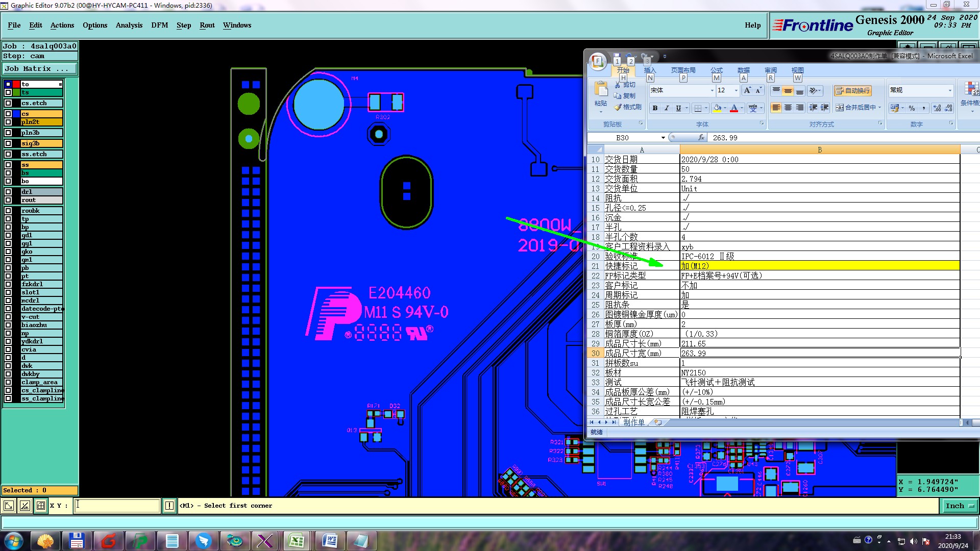The width and height of the screenshot is (980, 551).
Task: Click the center align text icon
Action: pos(788,108)
